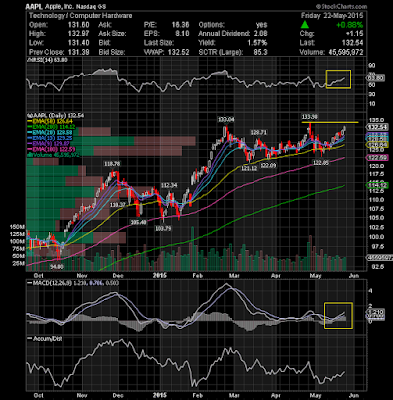Click the Options value yes

262,25
